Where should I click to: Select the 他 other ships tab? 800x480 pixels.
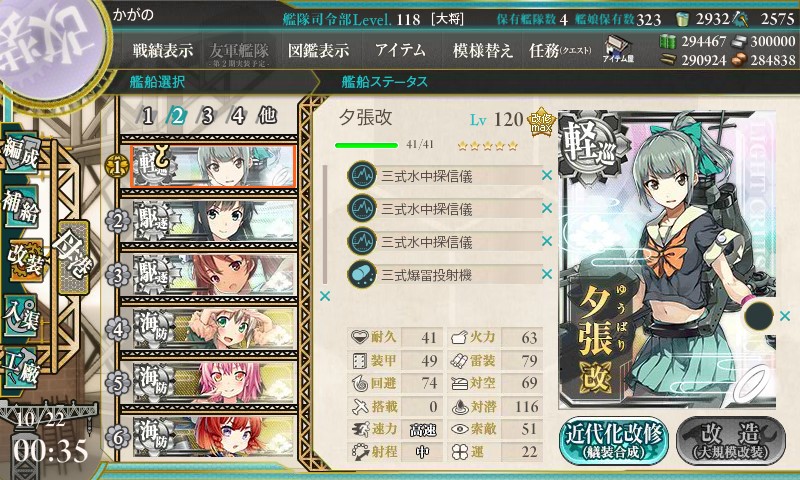coord(267,116)
